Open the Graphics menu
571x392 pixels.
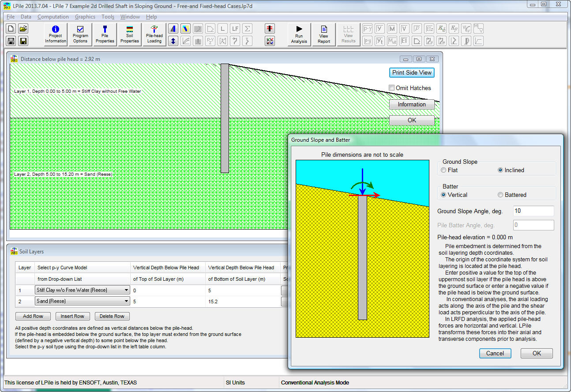[85, 17]
